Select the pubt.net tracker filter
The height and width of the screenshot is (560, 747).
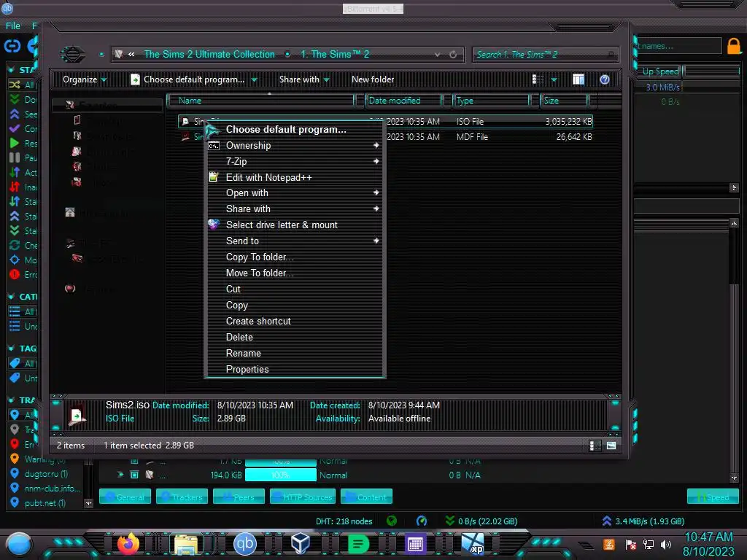46,503
